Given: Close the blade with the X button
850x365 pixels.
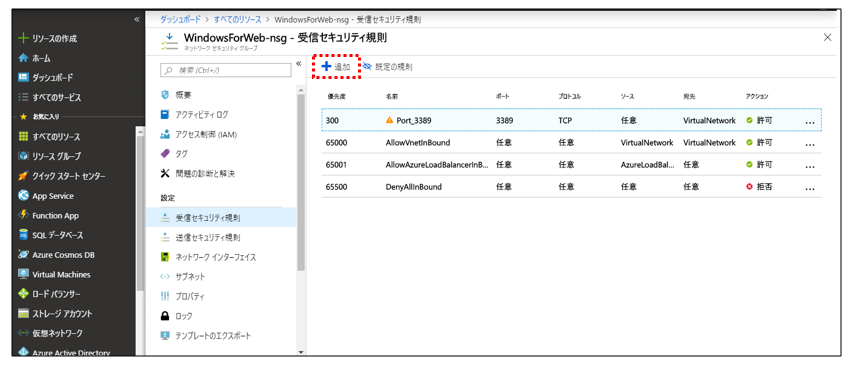Looking at the screenshot, I should tap(827, 37).
